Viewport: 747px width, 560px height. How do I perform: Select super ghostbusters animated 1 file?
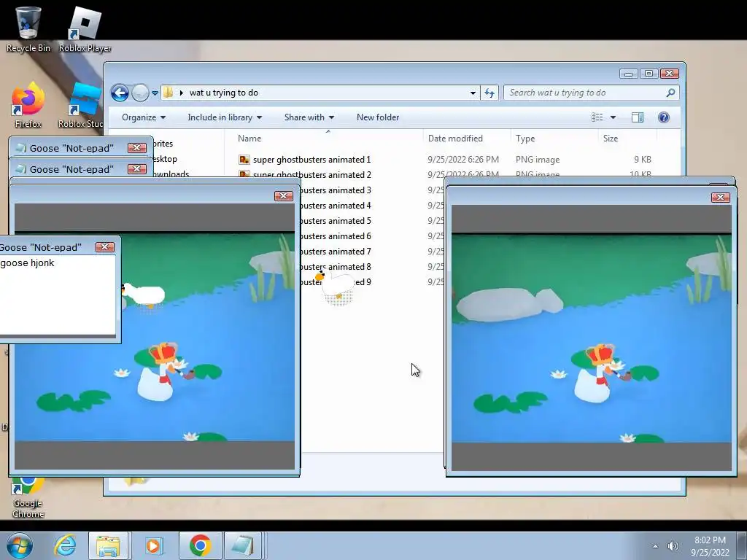click(311, 160)
